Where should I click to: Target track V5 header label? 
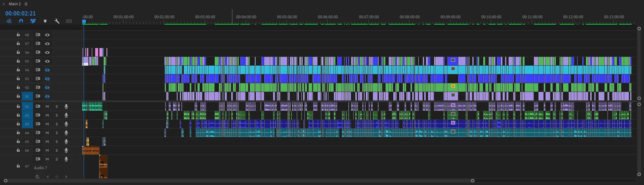point(27,61)
